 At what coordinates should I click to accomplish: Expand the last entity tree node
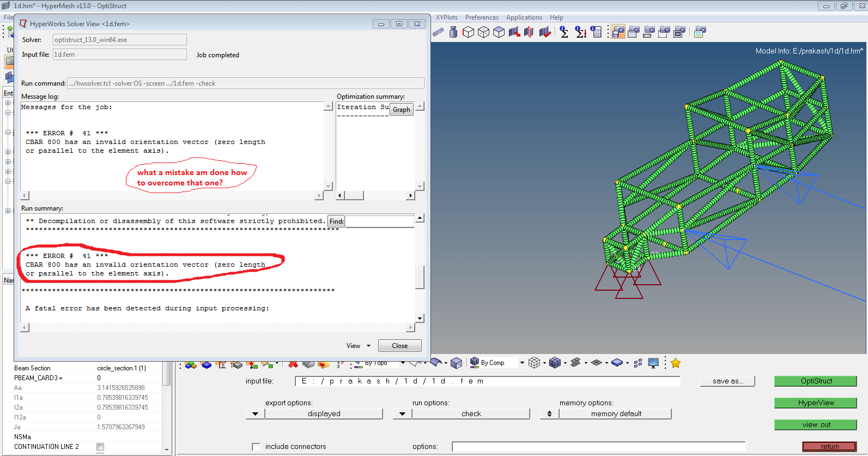(8, 211)
